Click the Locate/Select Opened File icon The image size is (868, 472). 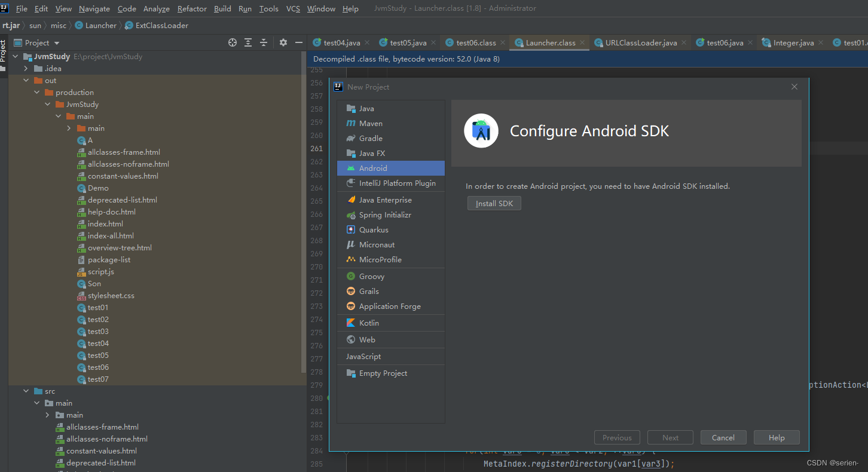(x=233, y=42)
